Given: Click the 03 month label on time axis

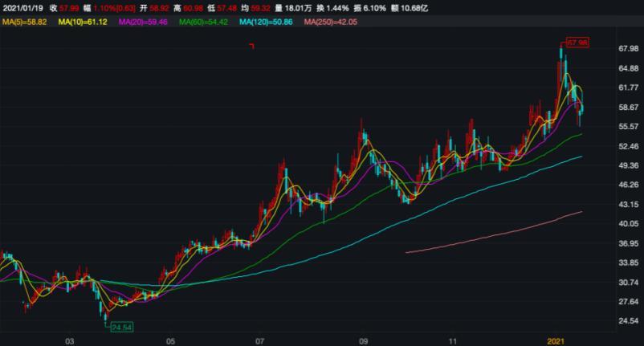Looking at the screenshot, I should (70, 340).
